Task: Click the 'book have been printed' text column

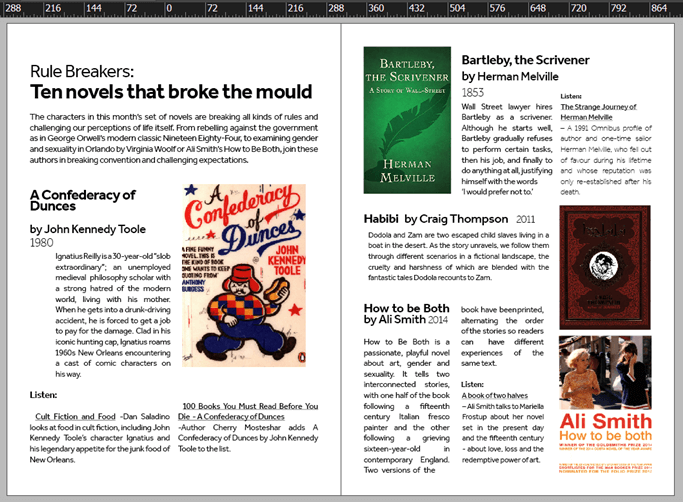Action: 502,336
